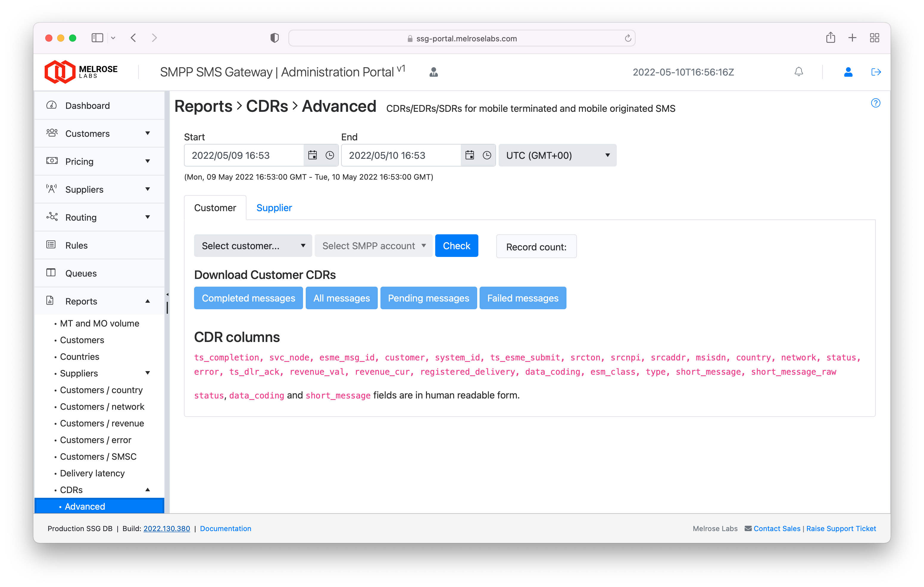Click the blue Check button
Viewport: 924px width, 587px height.
[456, 246]
